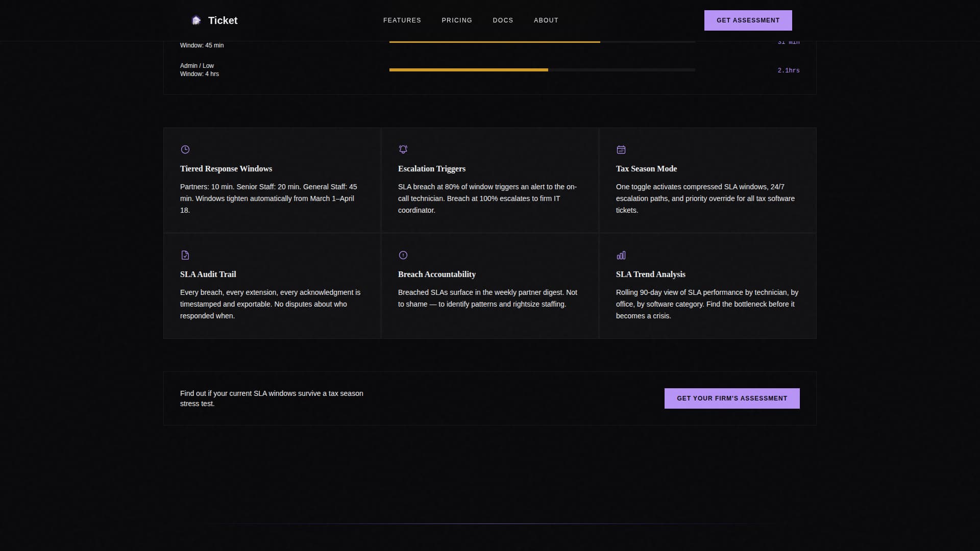Click GET YOUR FIRM'S ASSESSMENT button
This screenshot has width=980, height=551.
point(732,398)
